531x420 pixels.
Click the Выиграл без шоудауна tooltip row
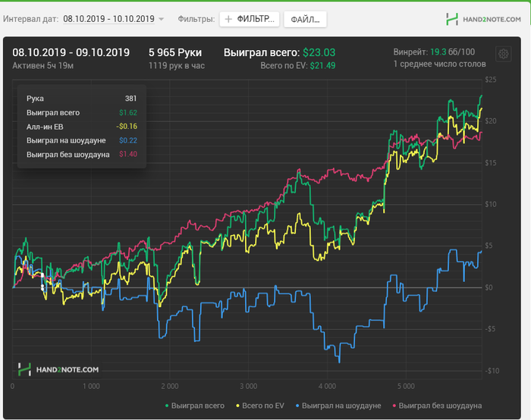coord(81,155)
